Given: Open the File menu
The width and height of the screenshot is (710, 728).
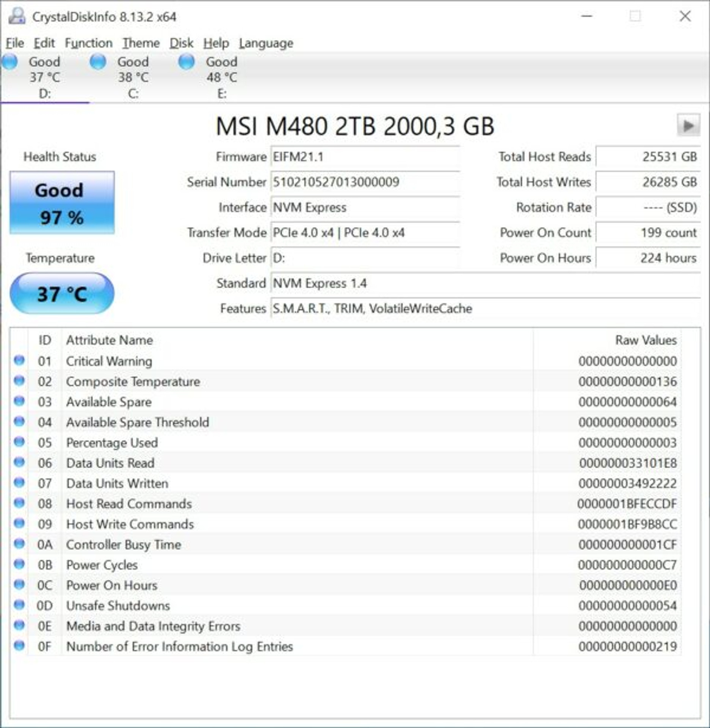Looking at the screenshot, I should tap(15, 43).
